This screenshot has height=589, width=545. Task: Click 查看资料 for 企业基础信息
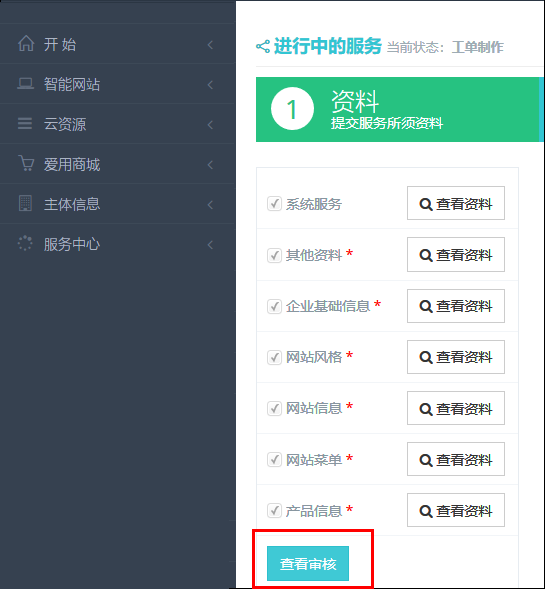[456, 306]
